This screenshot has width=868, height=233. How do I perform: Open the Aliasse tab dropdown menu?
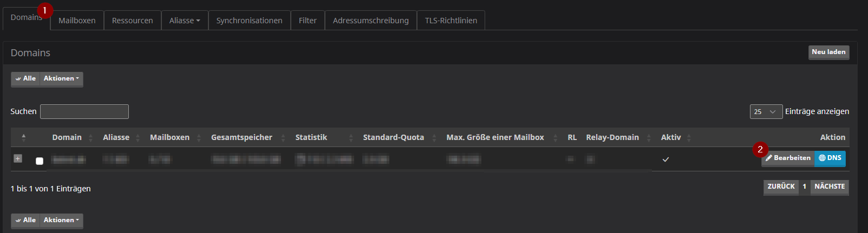tap(185, 21)
